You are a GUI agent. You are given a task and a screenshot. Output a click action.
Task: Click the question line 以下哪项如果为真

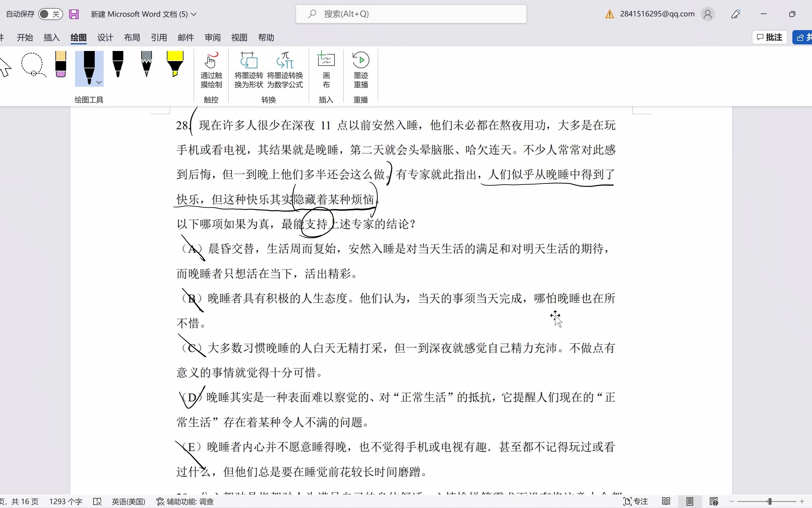(296, 224)
